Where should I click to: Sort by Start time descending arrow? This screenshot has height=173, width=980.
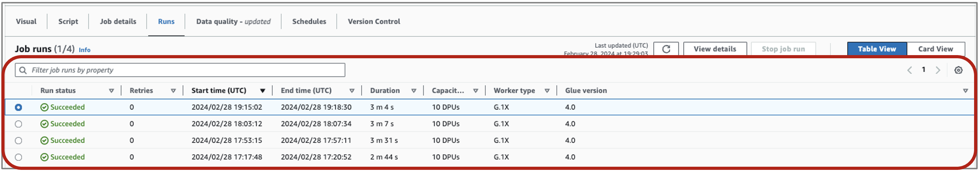[x=263, y=91]
